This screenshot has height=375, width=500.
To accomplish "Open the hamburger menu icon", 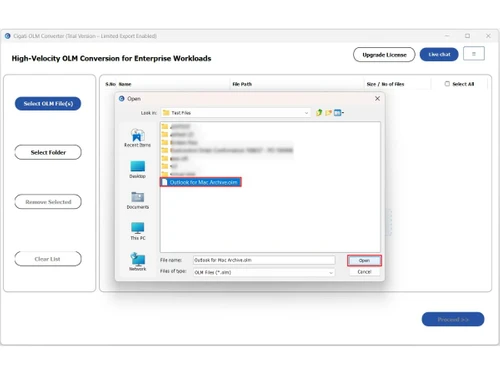I will (x=474, y=54).
